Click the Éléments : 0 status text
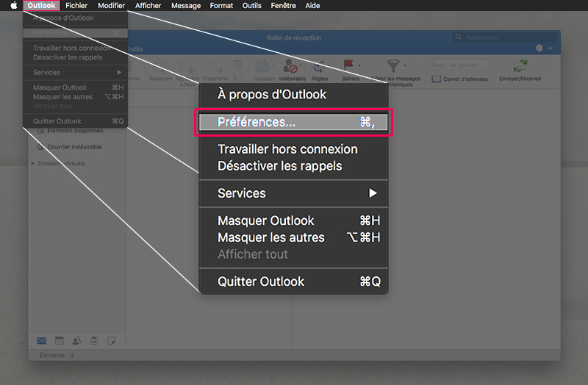588x385 pixels. 57,355
